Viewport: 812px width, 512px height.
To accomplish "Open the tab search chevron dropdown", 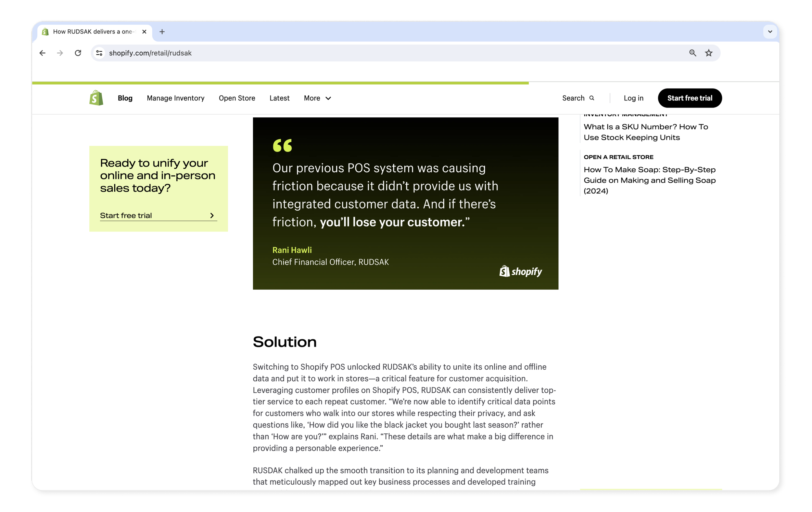I will click(x=770, y=32).
